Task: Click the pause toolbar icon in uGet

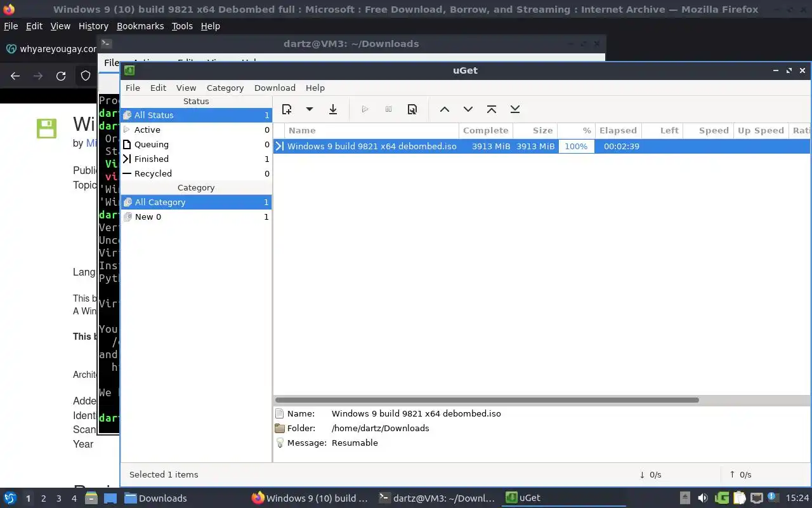Action: (389, 109)
